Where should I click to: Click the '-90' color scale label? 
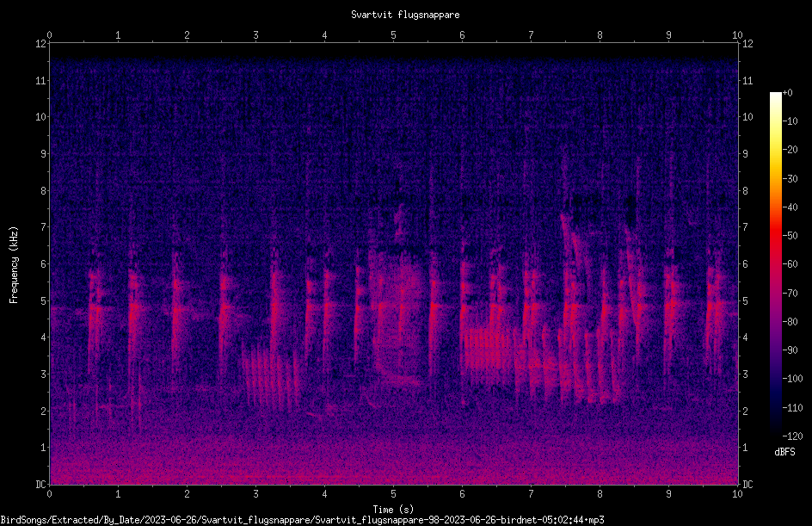[790, 350]
